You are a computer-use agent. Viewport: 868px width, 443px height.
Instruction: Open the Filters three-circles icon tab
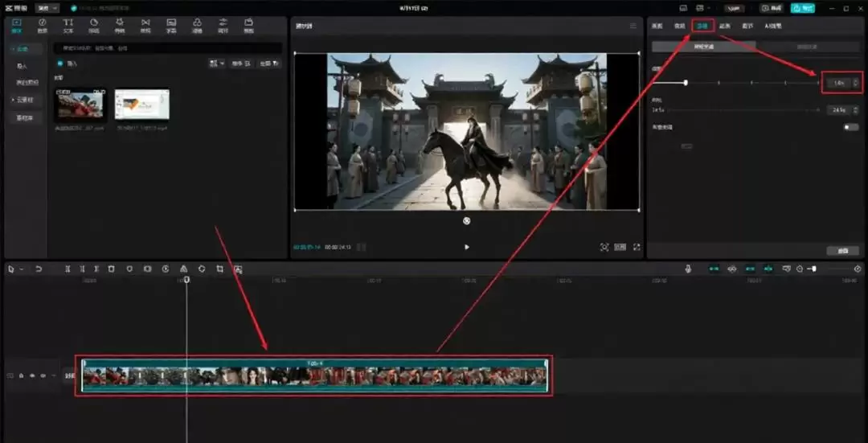click(197, 26)
